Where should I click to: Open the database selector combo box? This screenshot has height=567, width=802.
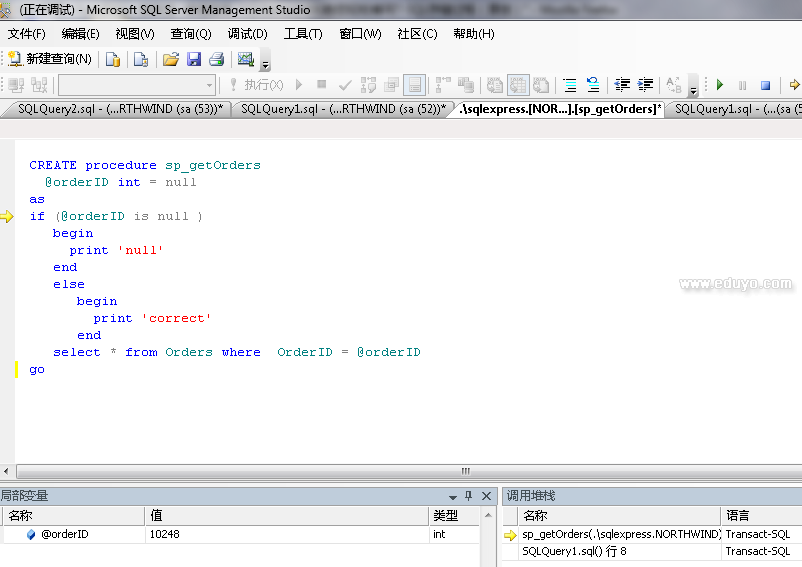pyautogui.click(x=136, y=85)
